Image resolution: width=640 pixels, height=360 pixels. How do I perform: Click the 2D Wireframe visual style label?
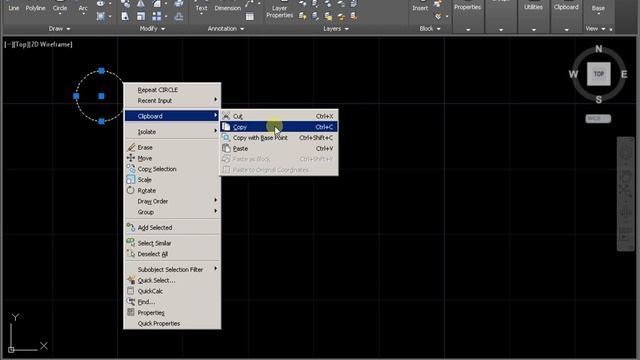[50, 44]
